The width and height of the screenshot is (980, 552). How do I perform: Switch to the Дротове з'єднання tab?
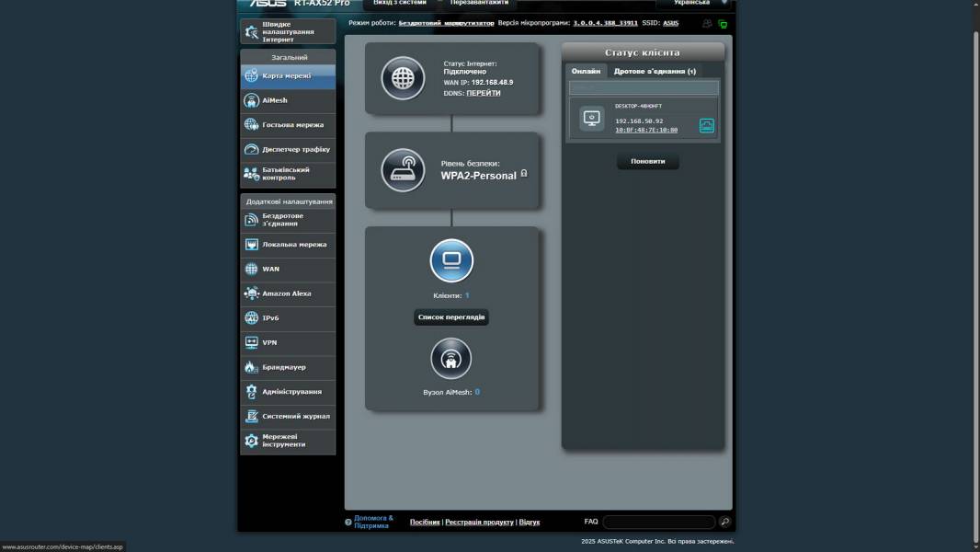(x=655, y=71)
